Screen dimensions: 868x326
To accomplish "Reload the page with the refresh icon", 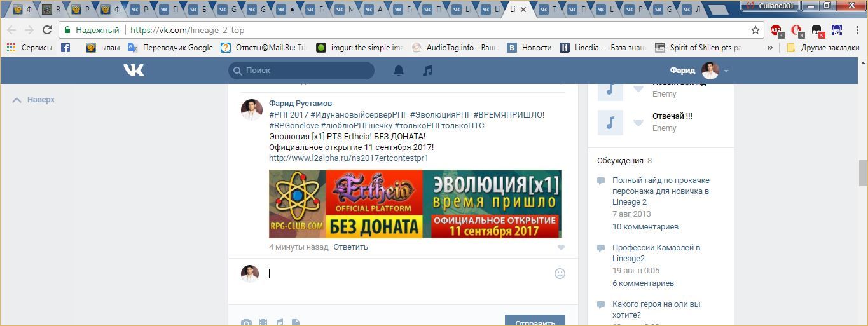I will coord(47,30).
